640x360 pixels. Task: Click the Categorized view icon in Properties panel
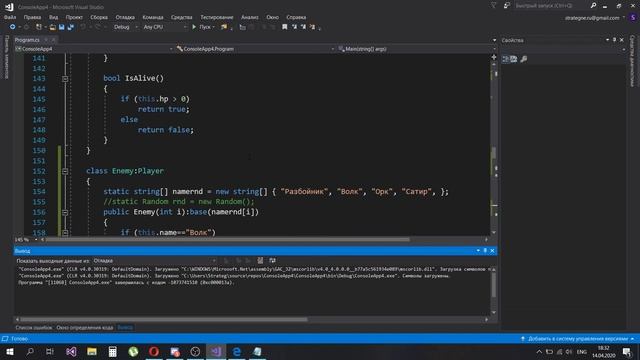505,59
